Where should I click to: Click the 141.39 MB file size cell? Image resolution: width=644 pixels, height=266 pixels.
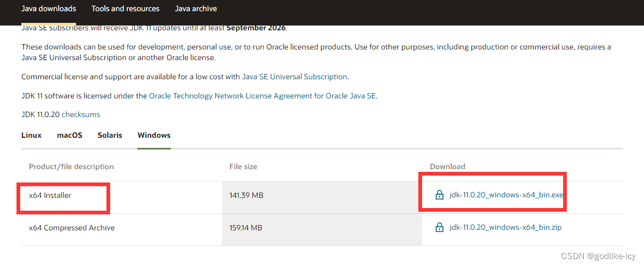246,195
